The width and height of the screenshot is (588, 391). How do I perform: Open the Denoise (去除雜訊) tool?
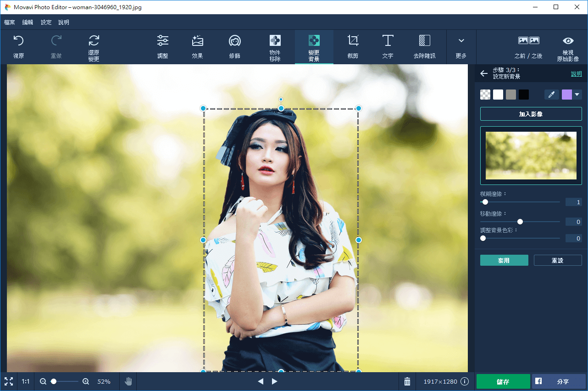pyautogui.click(x=424, y=46)
